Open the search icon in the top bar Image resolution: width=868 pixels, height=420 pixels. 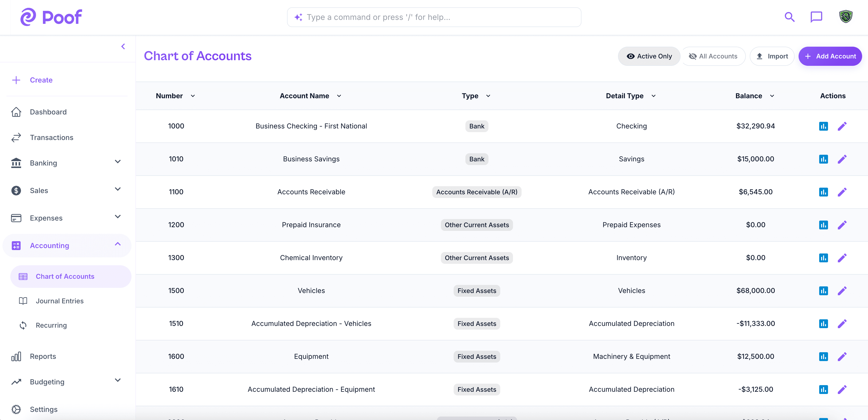pyautogui.click(x=789, y=16)
